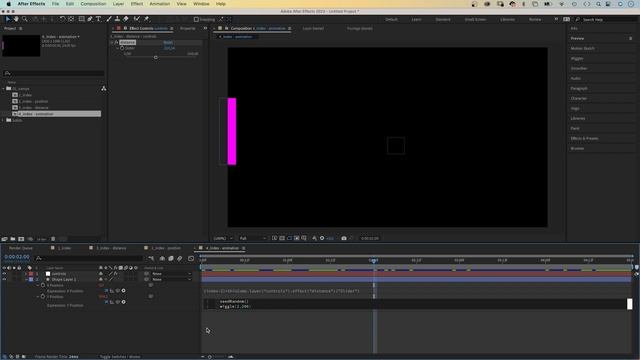The width and height of the screenshot is (640, 360).
Task: Select the Puppet Pin tool
Action: tap(147, 19)
